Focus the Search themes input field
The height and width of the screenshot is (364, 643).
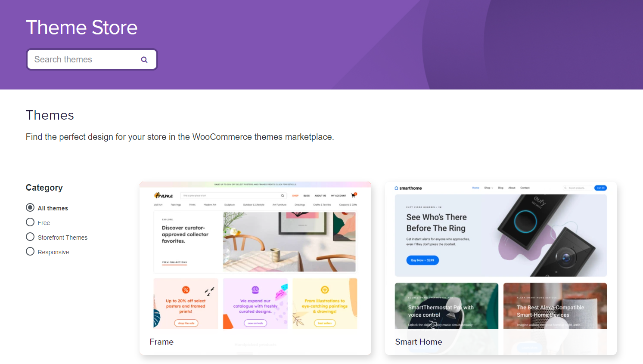click(x=92, y=59)
